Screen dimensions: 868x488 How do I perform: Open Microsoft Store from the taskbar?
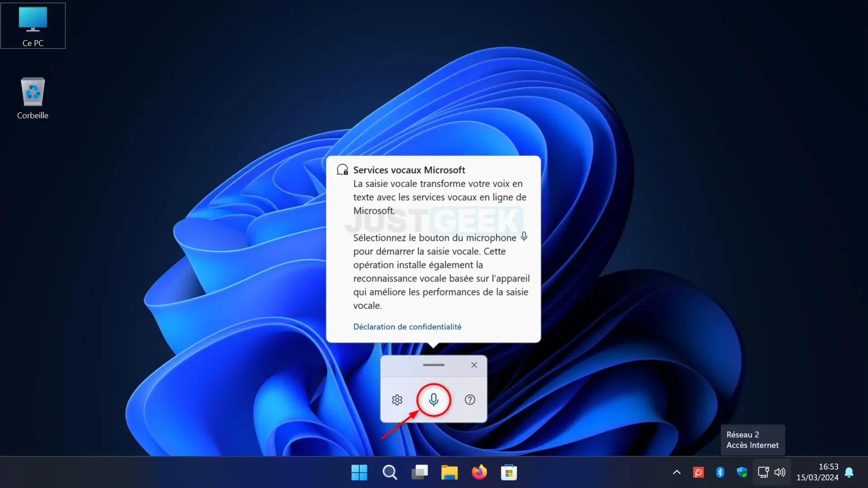pos(509,473)
